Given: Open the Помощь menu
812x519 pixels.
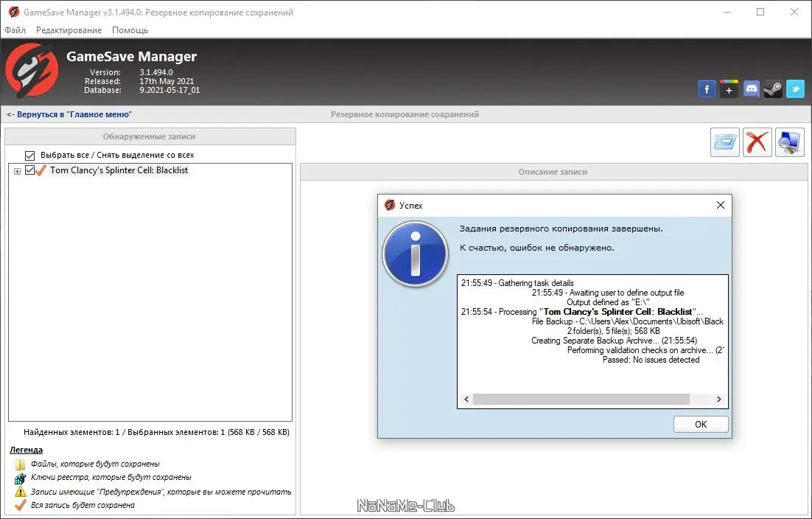Looking at the screenshot, I should tap(130, 30).
